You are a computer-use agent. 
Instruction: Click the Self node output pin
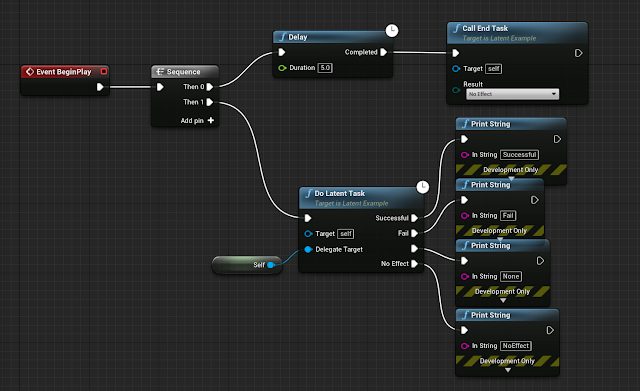[271, 265]
